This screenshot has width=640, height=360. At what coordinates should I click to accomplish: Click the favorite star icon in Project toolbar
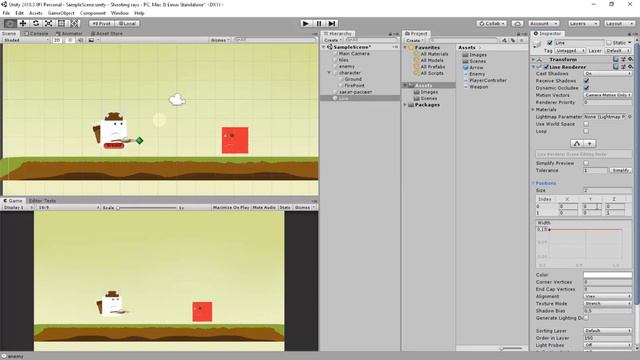coord(522,40)
